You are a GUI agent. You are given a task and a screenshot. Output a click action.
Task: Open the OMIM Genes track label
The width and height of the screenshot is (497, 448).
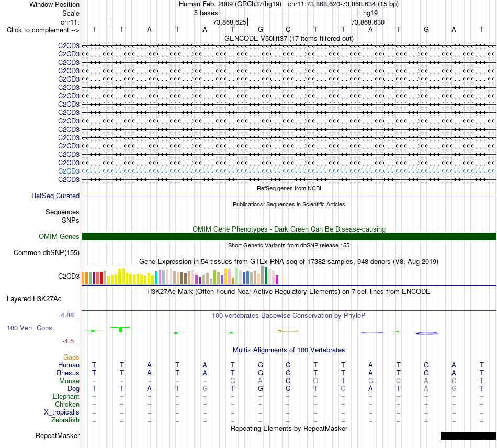coord(59,236)
